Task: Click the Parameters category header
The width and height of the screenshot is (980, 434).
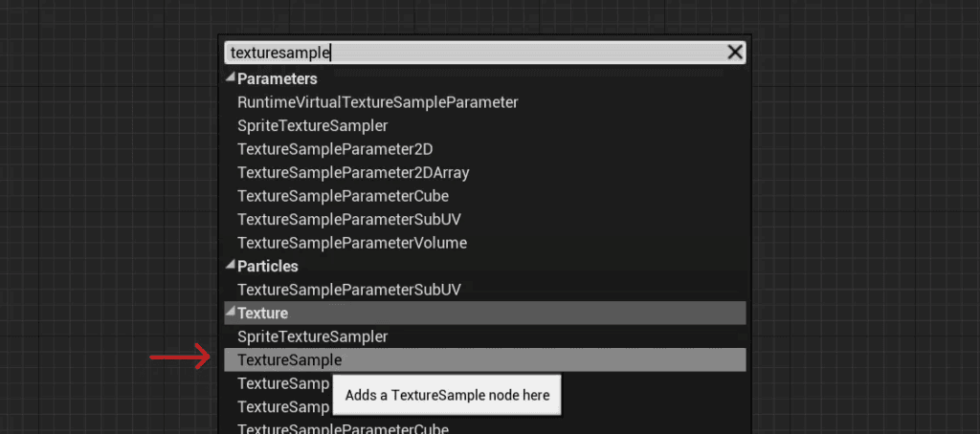Action: [277, 79]
